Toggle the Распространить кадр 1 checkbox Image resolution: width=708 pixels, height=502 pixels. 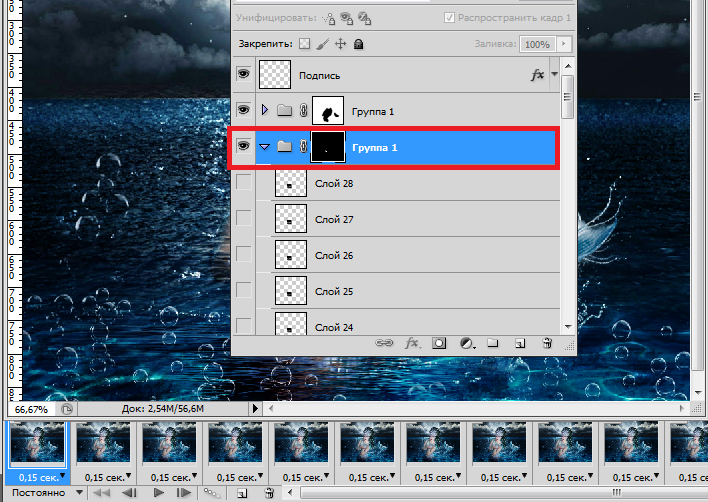[x=450, y=18]
